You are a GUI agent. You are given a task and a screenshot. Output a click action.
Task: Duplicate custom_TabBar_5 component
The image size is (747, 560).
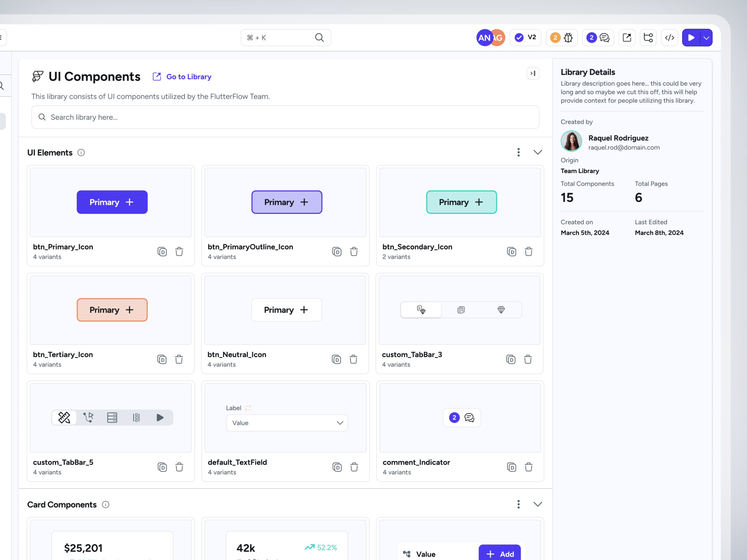point(162,467)
